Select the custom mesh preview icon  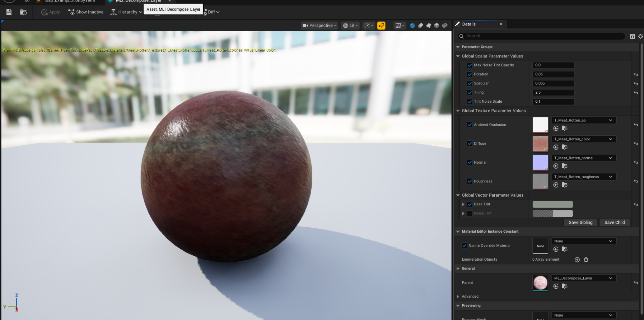click(x=445, y=25)
